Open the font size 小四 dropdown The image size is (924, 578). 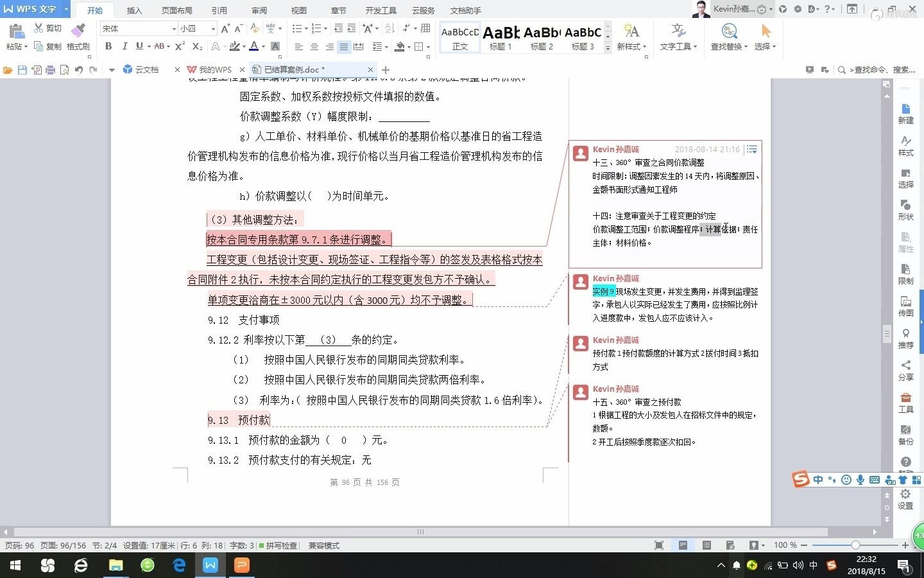click(213, 28)
